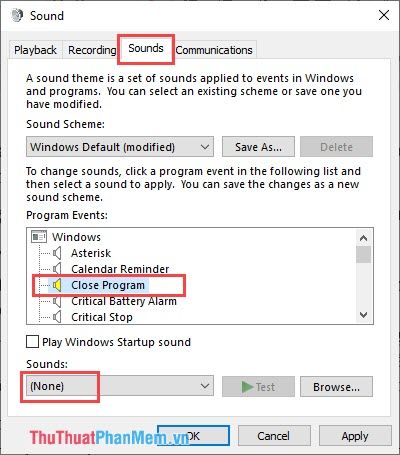
Task: Click the yellow Close Program speaker icon
Action: (x=57, y=285)
